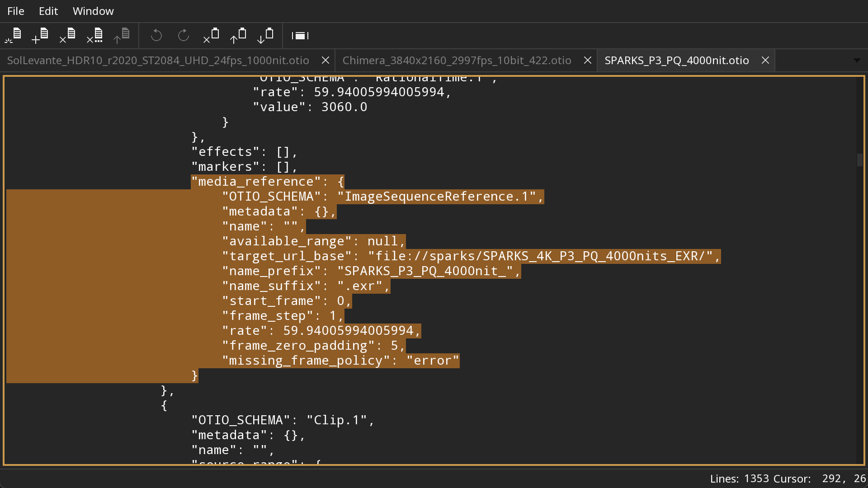Click the Redo toolbar icon
The width and height of the screenshot is (868, 488).
[x=184, y=35]
